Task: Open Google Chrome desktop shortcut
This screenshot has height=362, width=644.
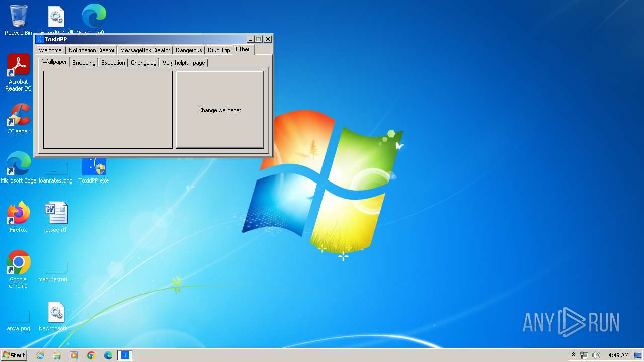Action: pos(18,269)
